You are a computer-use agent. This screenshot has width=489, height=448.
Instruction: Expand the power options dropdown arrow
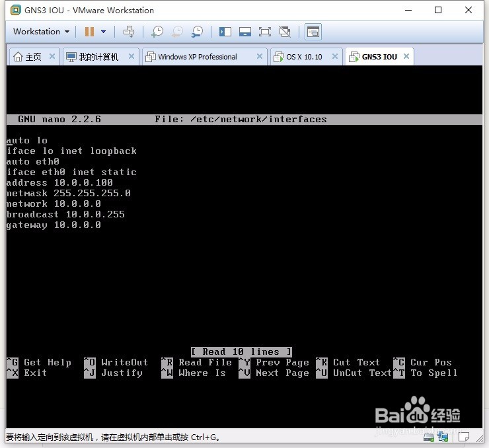[104, 32]
